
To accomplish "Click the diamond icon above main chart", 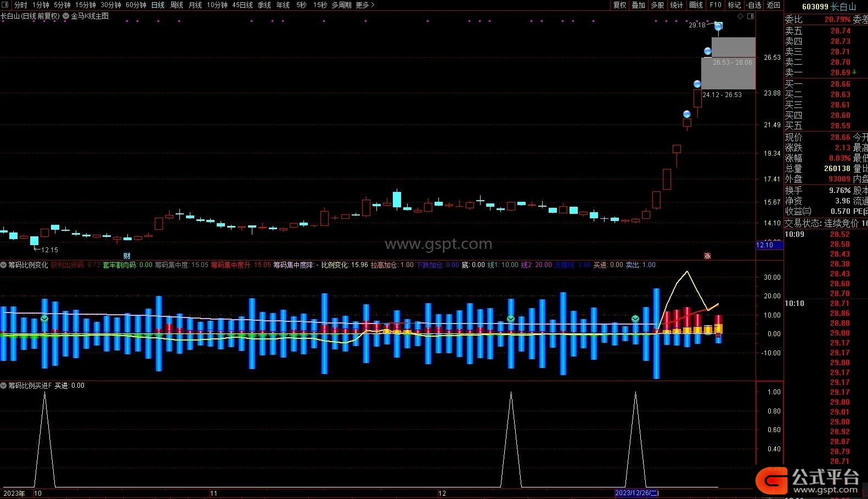I will tap(740, 16).
